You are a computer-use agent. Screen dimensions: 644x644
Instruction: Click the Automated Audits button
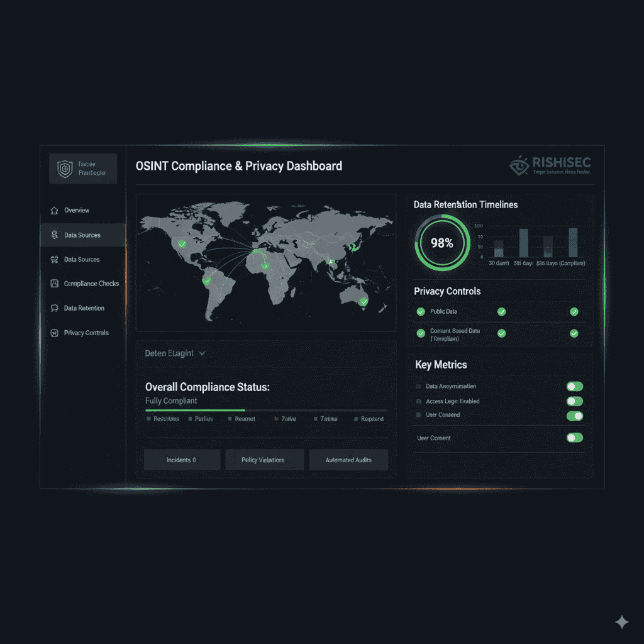pos(348,460)
